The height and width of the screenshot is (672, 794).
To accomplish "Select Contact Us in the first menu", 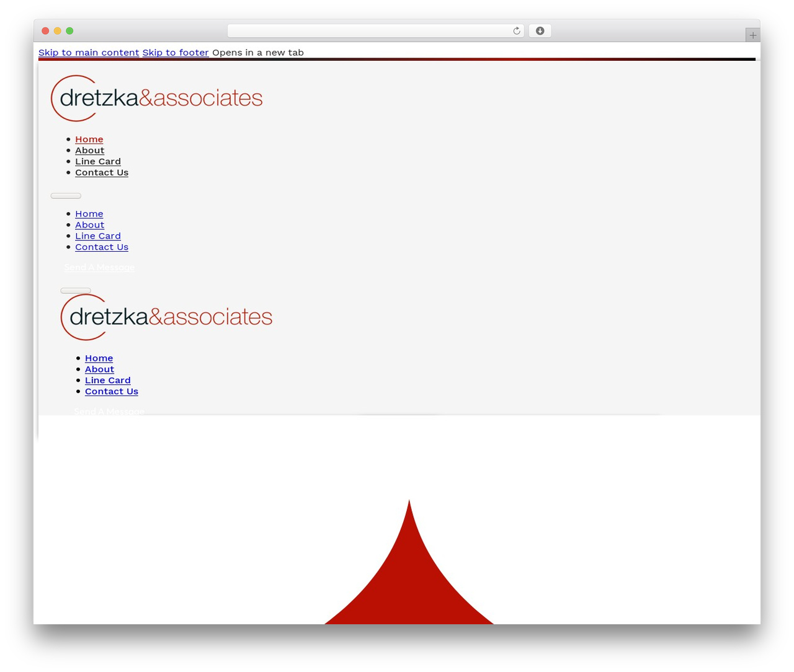I will click(102, 173).
